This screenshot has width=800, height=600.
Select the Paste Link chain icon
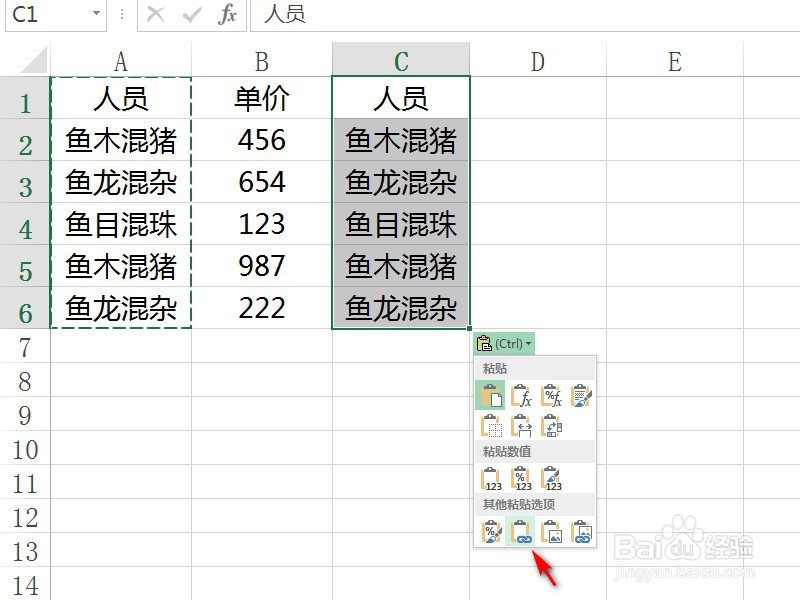tap(520, 531)
